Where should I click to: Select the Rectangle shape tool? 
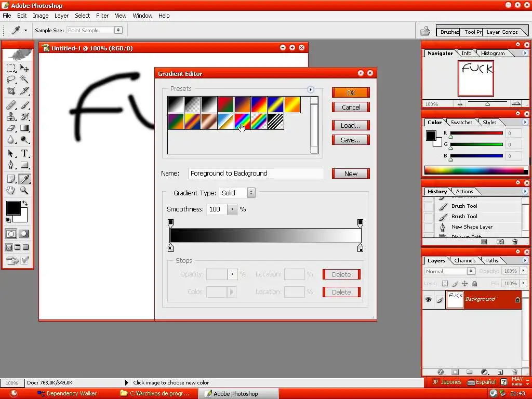[24, 165]
